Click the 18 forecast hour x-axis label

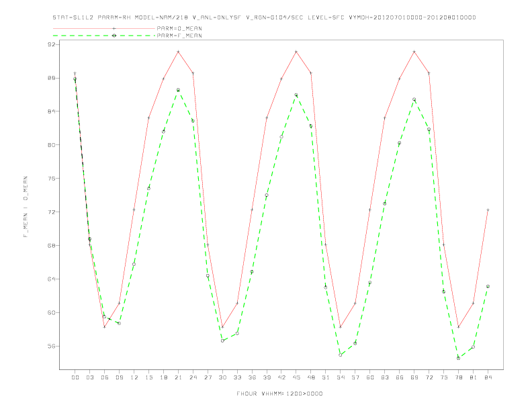coord(163,377)
